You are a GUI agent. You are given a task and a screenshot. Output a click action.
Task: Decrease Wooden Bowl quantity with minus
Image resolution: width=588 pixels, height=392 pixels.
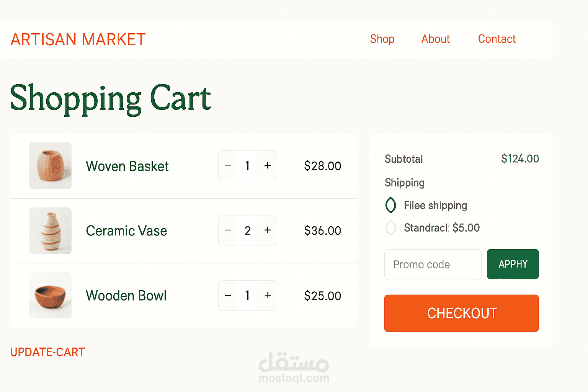228,296
